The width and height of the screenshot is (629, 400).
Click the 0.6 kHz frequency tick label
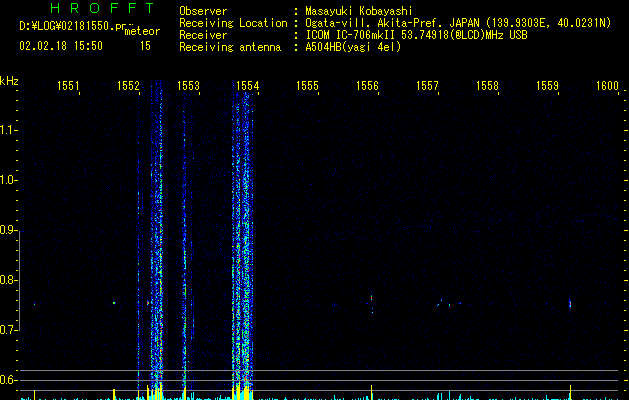tap(9, 380)
